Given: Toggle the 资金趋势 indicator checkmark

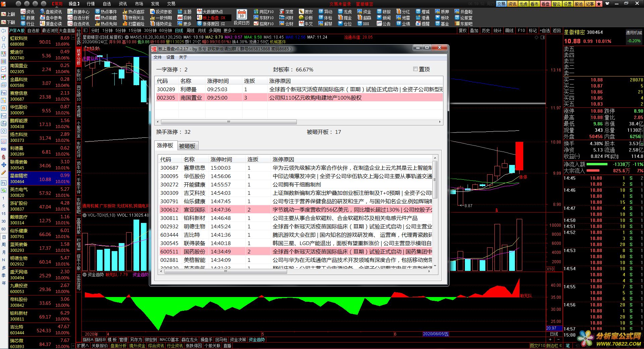Looking at the screenshot, I should point(85,275).
